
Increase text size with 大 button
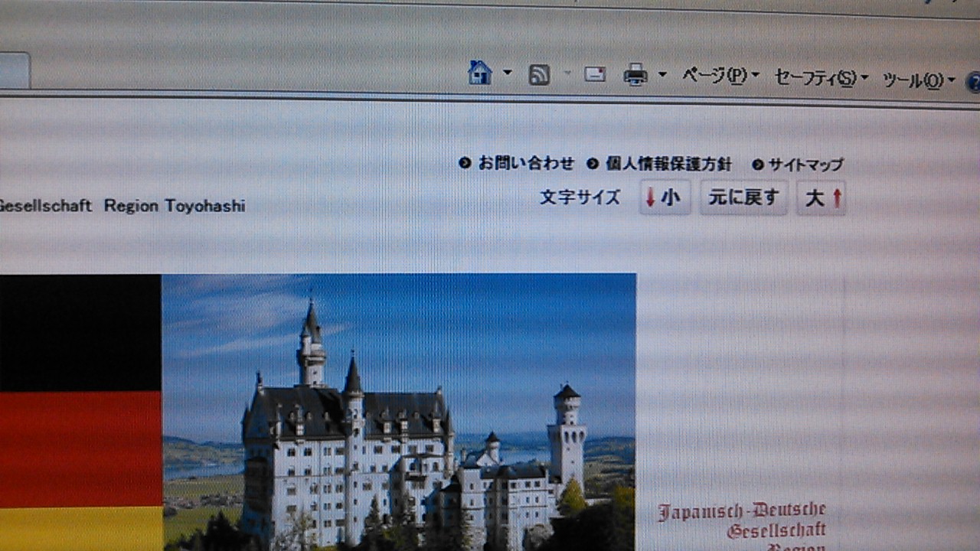point(822,199)
